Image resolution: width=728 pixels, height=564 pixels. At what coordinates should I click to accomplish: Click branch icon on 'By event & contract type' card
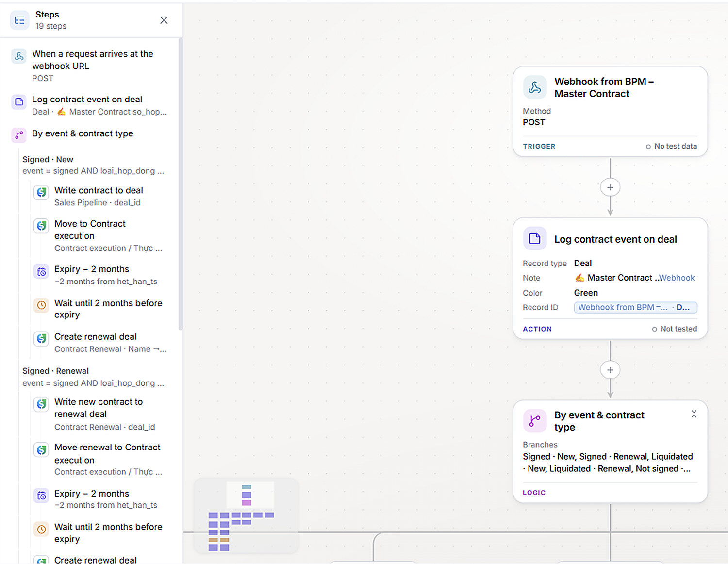535,421
